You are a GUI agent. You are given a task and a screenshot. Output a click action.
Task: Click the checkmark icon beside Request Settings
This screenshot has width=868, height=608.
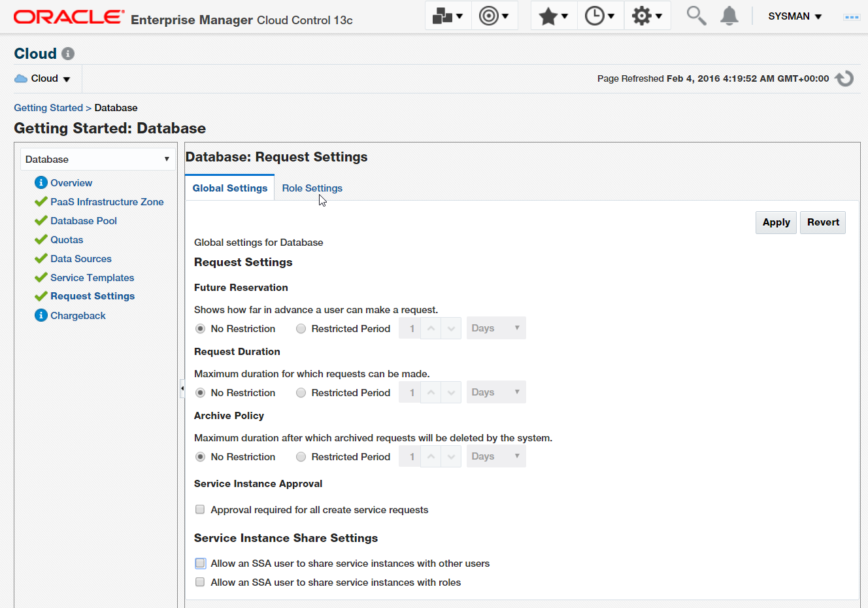click(x=41, y=296)
